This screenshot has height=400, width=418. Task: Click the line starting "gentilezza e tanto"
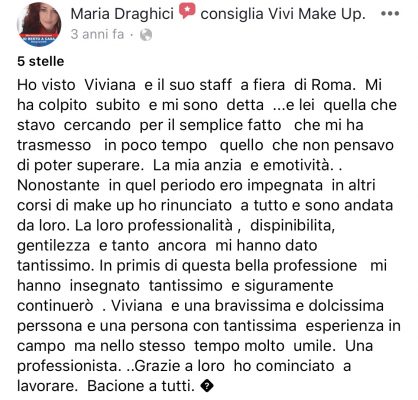(167, 246)
